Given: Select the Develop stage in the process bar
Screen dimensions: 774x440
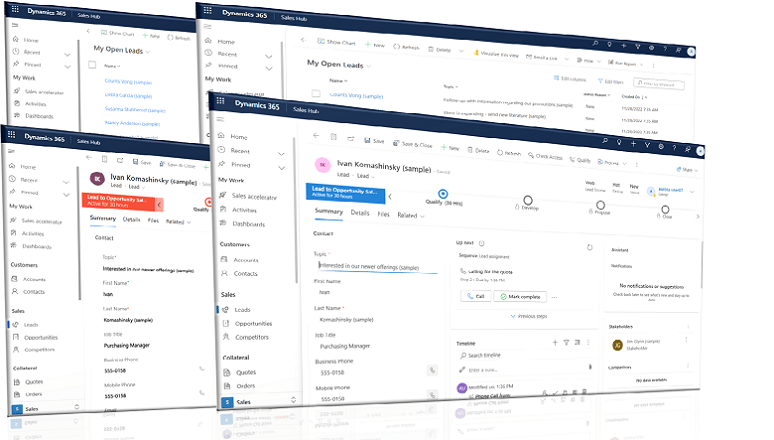Looking at the screenshot, I should pos(527,201).
